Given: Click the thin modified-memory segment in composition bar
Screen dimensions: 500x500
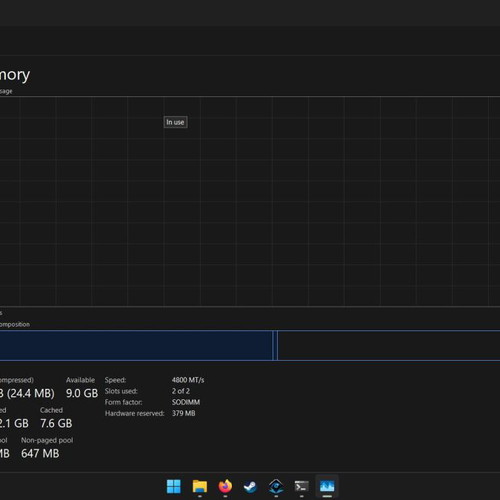Looking at the screenshot, I should (x=275, y=345).
